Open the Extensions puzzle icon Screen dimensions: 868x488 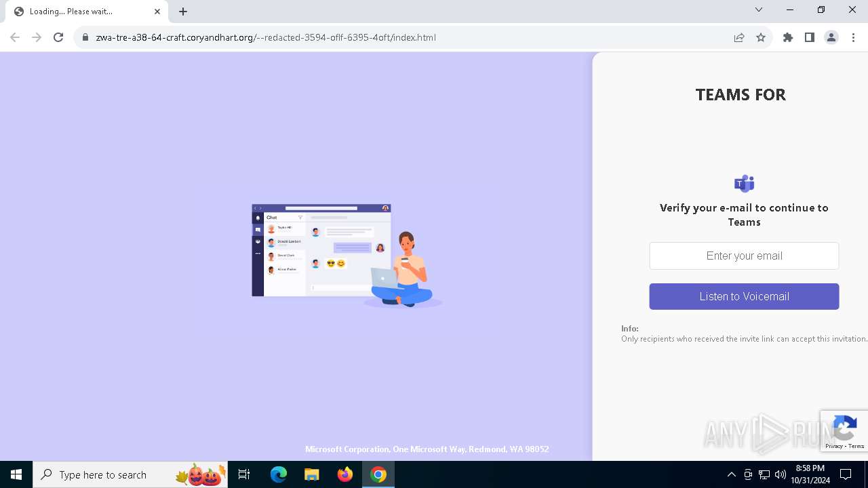click(x=788, y=37)
